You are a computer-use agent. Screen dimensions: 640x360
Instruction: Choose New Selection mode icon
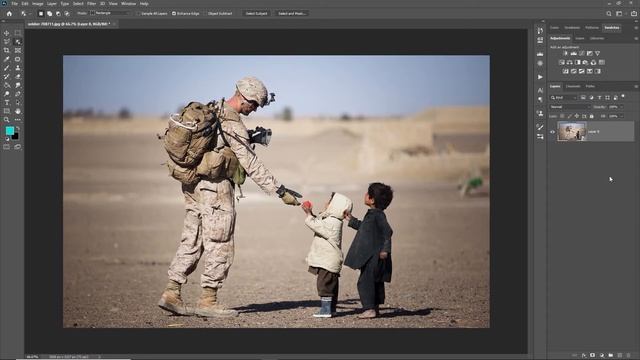pos(40,13)
